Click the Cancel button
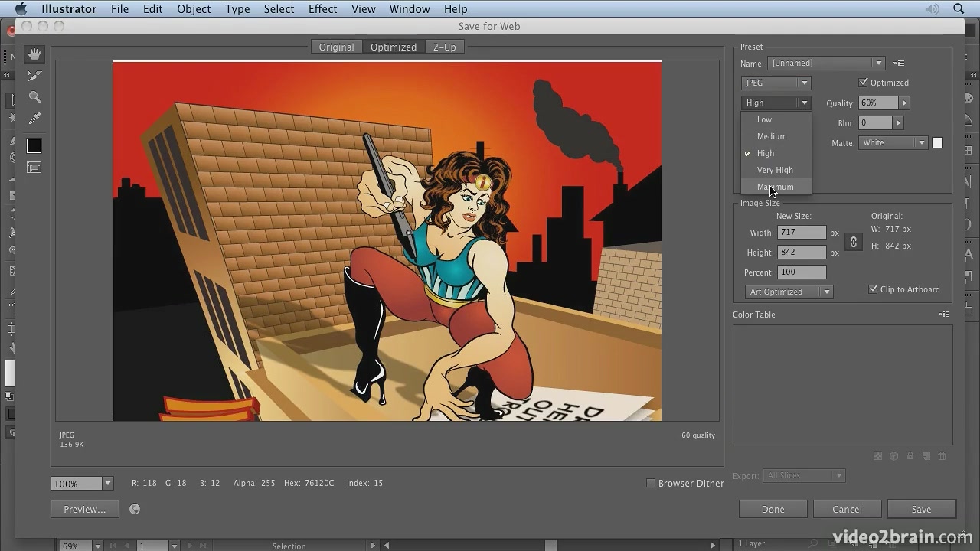 click(x=847, y=509)
